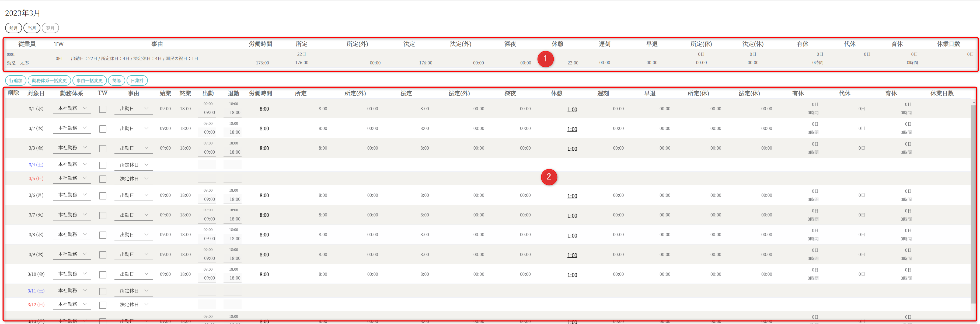Expand 所定休日 dropdown for 3/11 (土)
Viewport: 980px width, 324px height.
point(134,291)
